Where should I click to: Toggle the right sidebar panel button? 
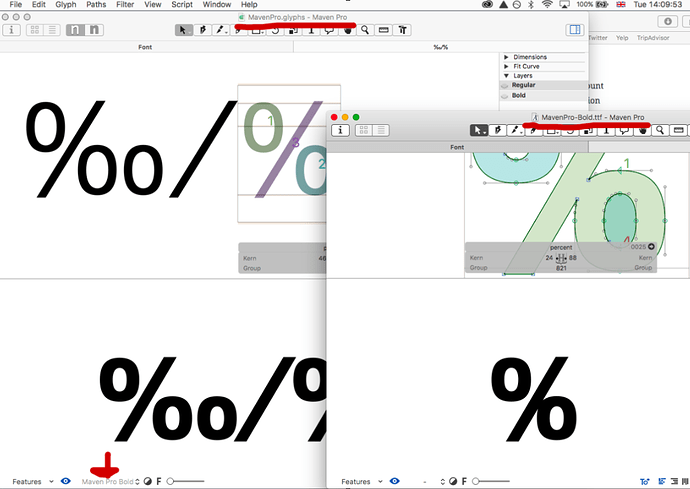576,30
